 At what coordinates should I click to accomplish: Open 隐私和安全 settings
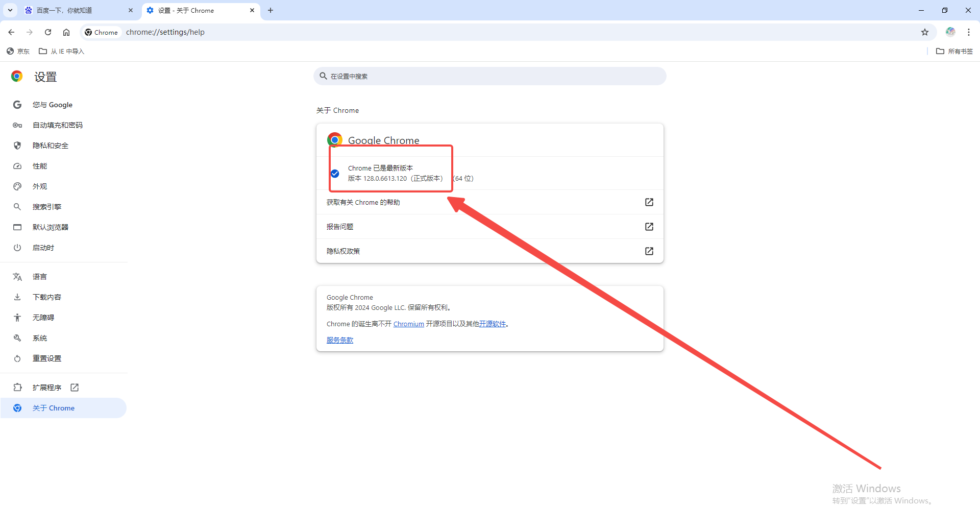[x=63, y=146]
